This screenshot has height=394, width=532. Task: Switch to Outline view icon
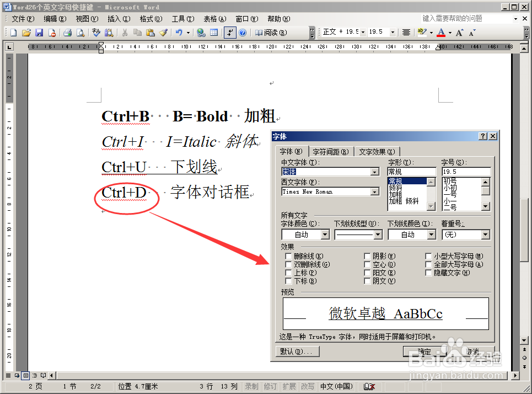click(x=34, y=375)
